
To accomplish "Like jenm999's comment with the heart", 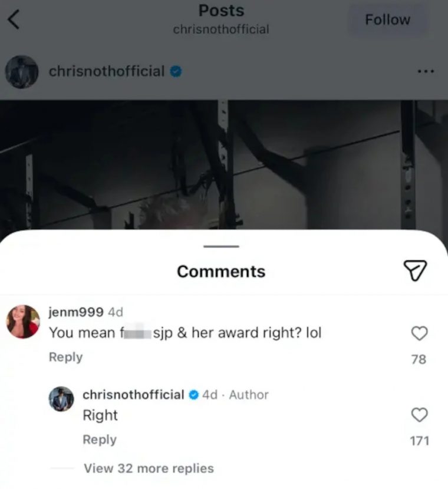I will (x=419, y=333).
